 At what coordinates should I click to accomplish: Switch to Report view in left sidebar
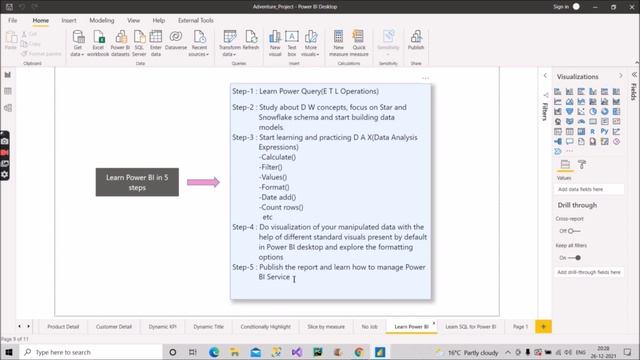[x=8, y=75]
